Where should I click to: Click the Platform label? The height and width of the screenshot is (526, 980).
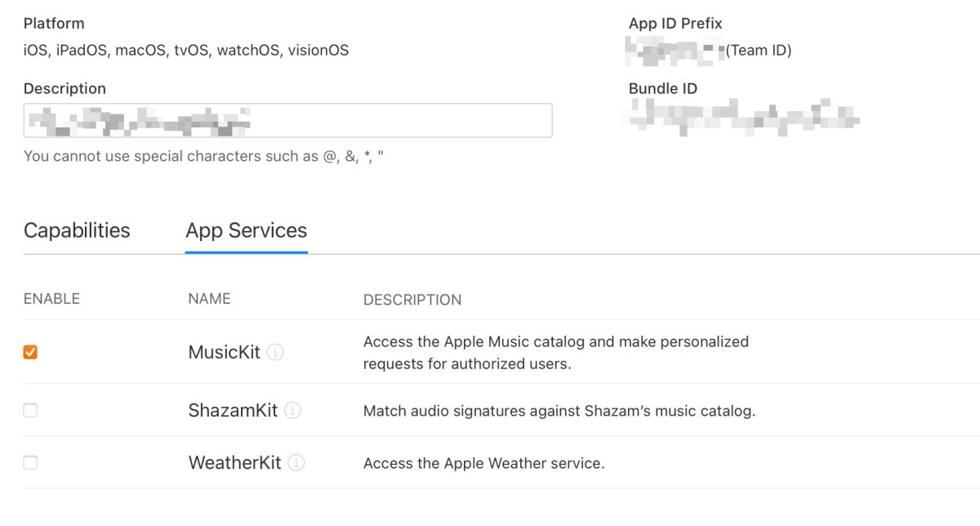pos(54,24)
